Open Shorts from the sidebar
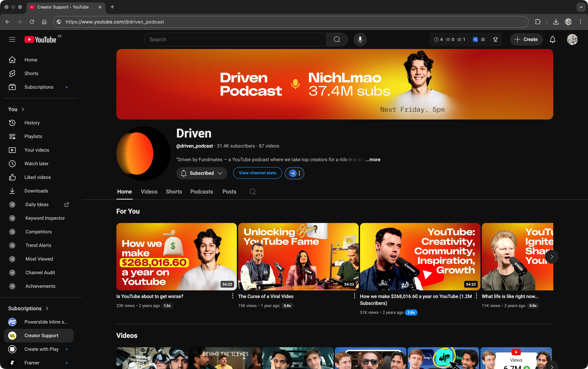The width and height of the screenshot is (588, 369). tap(31, 74)
